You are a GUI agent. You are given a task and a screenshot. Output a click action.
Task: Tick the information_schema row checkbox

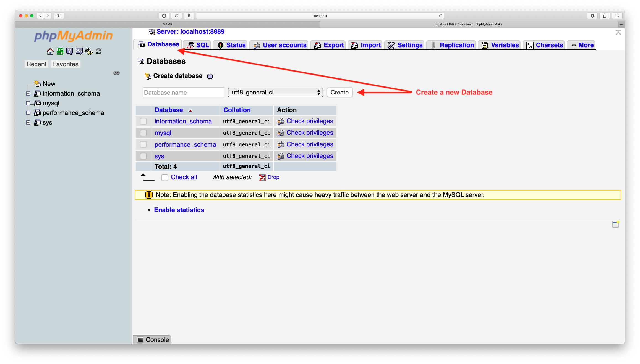tap(143, 121)
